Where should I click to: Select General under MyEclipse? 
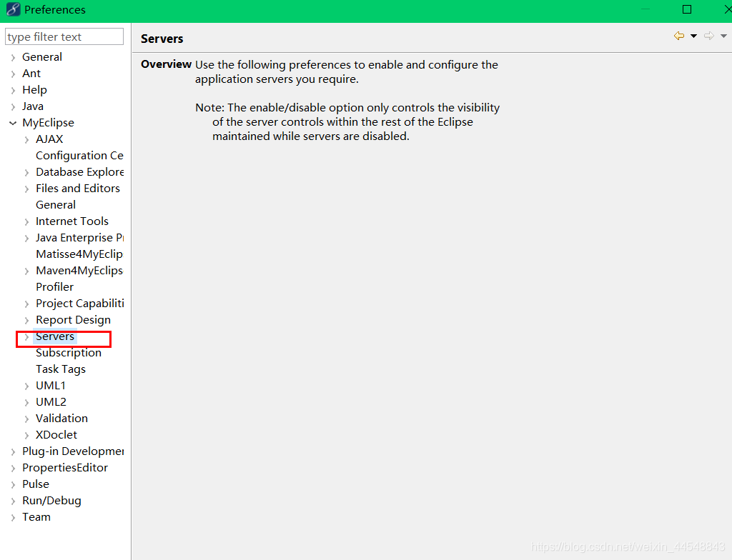pos(56,205)
